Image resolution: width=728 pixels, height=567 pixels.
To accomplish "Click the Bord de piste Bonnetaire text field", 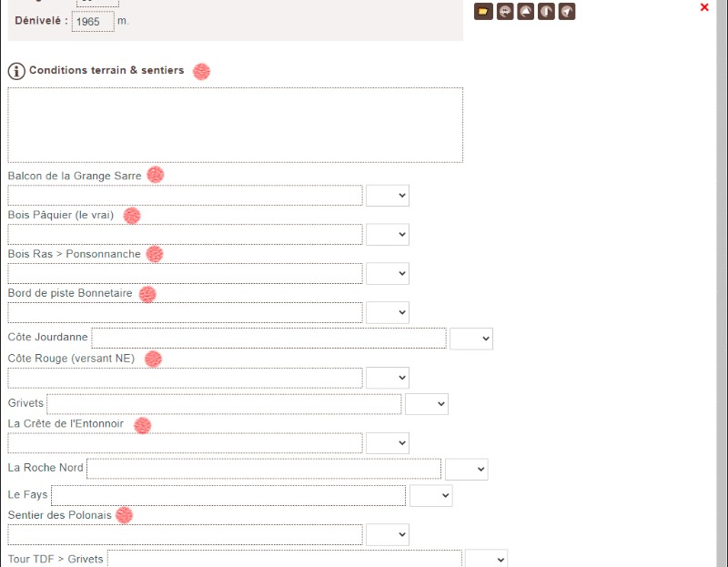I will tap(185, 312).
